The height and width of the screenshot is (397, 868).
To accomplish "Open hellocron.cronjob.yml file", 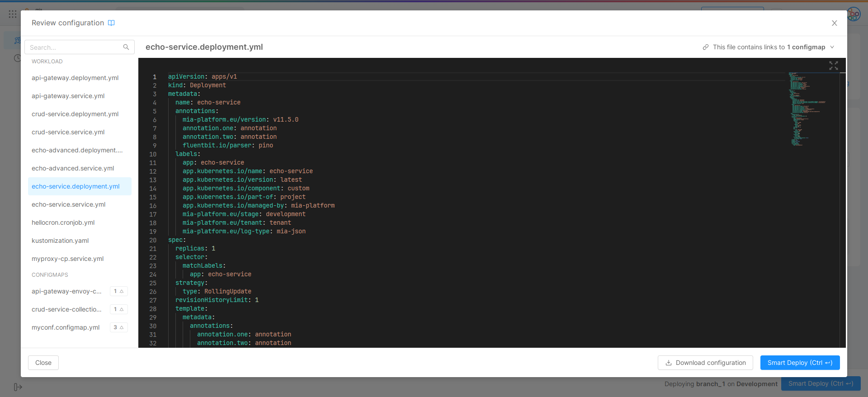I will click(x=63, y=222).
